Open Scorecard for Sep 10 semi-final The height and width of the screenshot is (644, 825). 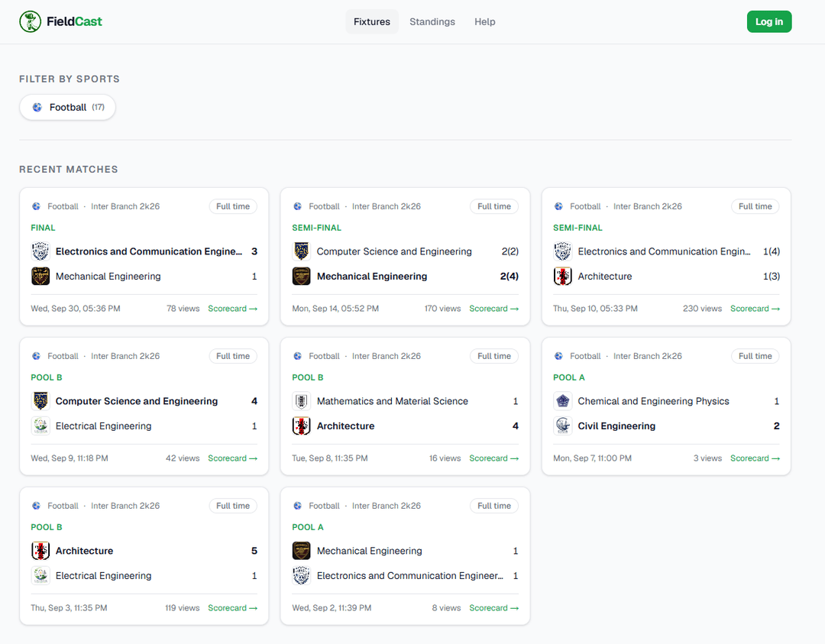pos(755,309)
